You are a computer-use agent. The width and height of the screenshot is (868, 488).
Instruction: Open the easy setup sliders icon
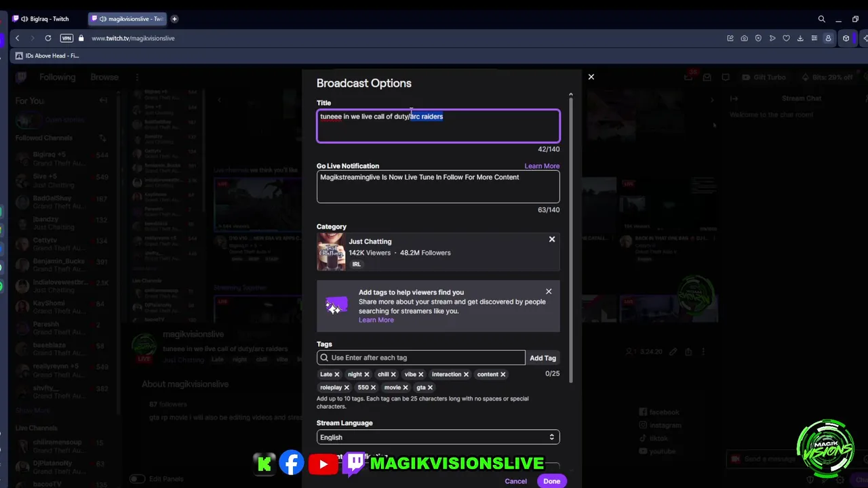tap(814, 38)
